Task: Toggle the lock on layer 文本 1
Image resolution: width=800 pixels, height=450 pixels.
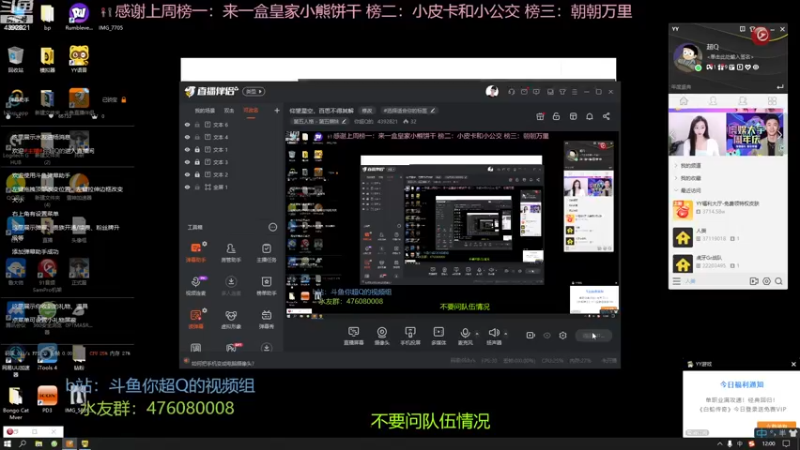Action: pyautogui.click(x=197, y=149)
